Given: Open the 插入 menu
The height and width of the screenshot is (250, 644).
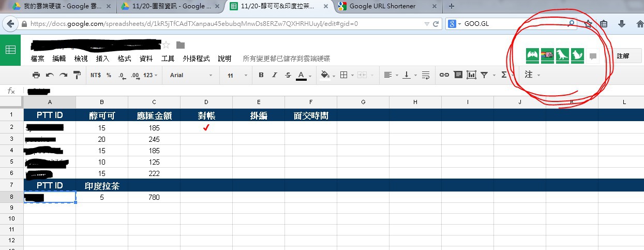Looking at the screenshot, I should [x=103, y=59].
